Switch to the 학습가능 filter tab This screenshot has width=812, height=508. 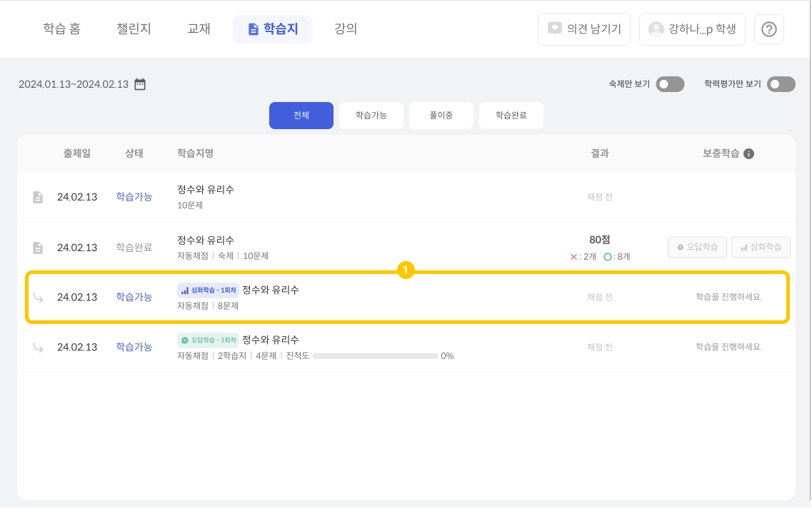point(371,116)
